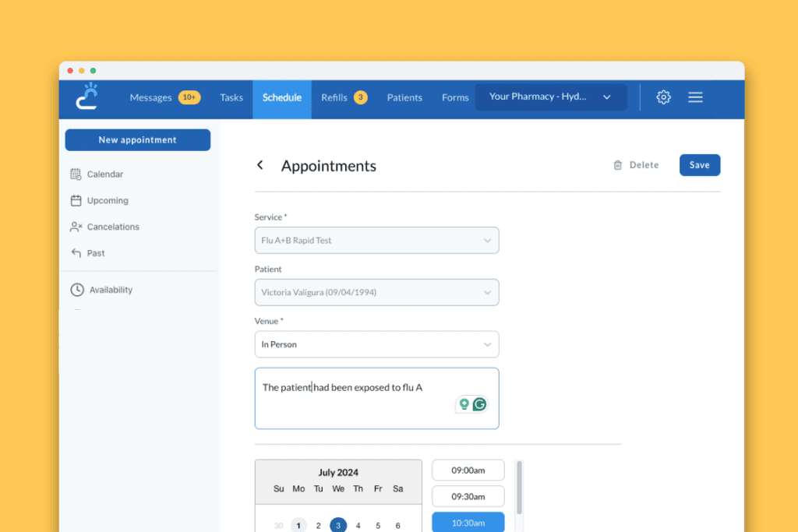Select the 10:30am time slot

tap(468, 523)
